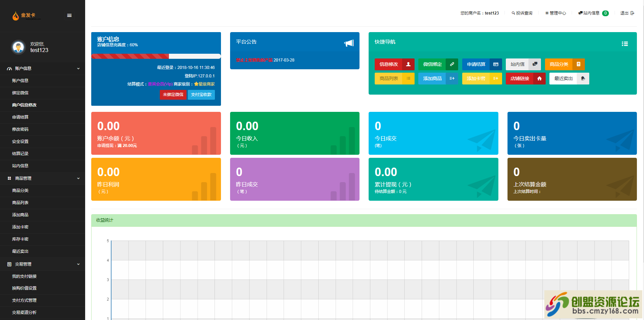Collapse the 商品管理 sidebar section

pyautogui.click(x=43, y=178)
